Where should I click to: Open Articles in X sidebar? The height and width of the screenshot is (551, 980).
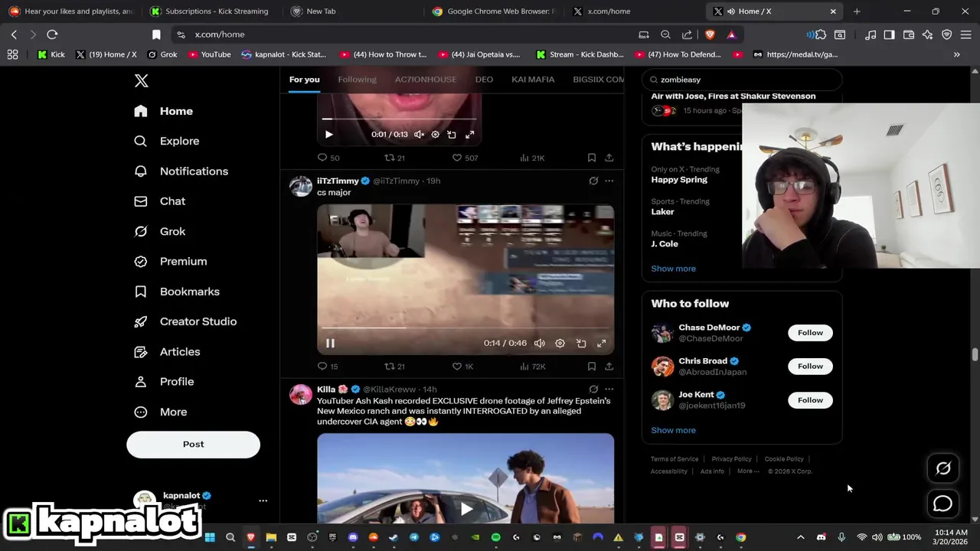pos(166,351)
